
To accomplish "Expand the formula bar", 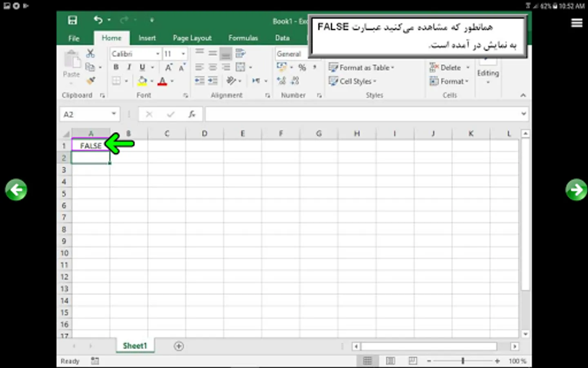I will (x=523, y=114).
